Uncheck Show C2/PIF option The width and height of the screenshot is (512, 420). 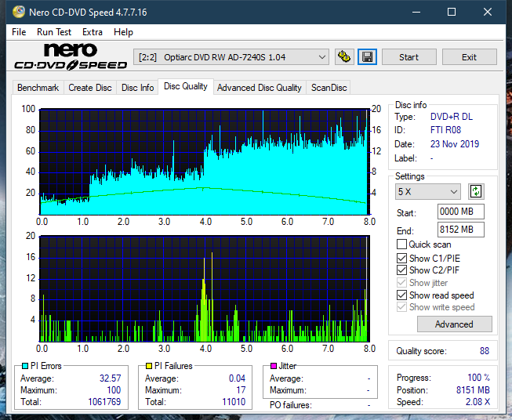coord(401,270)
